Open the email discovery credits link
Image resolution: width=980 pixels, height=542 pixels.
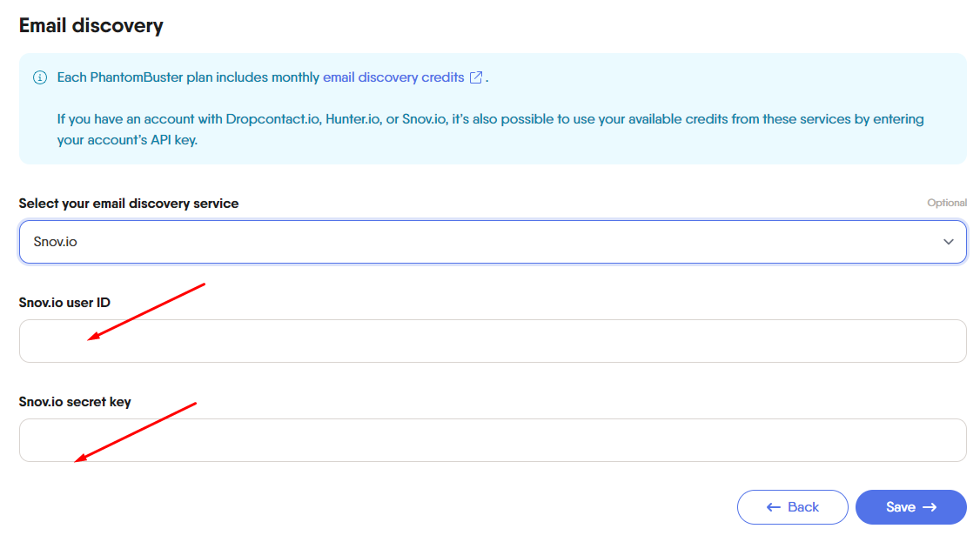393,77
